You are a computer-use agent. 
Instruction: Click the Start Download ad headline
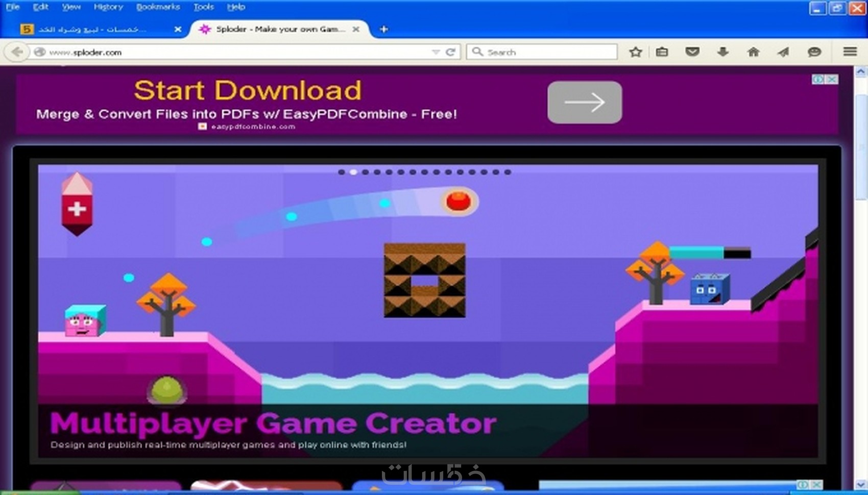tap(248, 90)
